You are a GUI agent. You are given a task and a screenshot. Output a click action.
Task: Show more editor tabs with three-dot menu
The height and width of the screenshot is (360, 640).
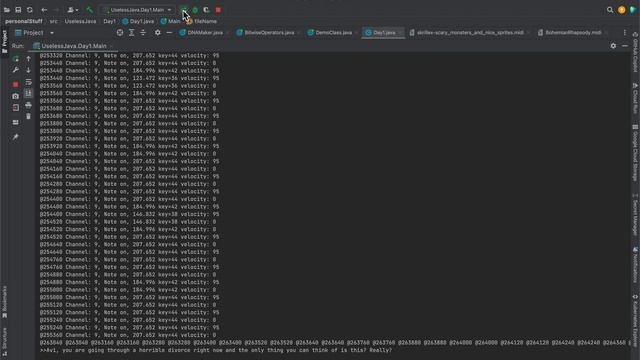coord(624,33)
